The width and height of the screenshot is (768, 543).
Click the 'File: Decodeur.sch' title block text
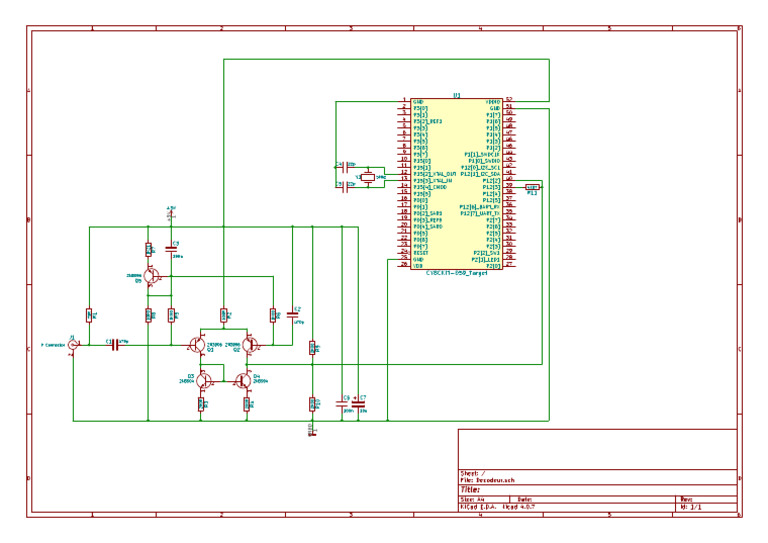pos(488,480)
